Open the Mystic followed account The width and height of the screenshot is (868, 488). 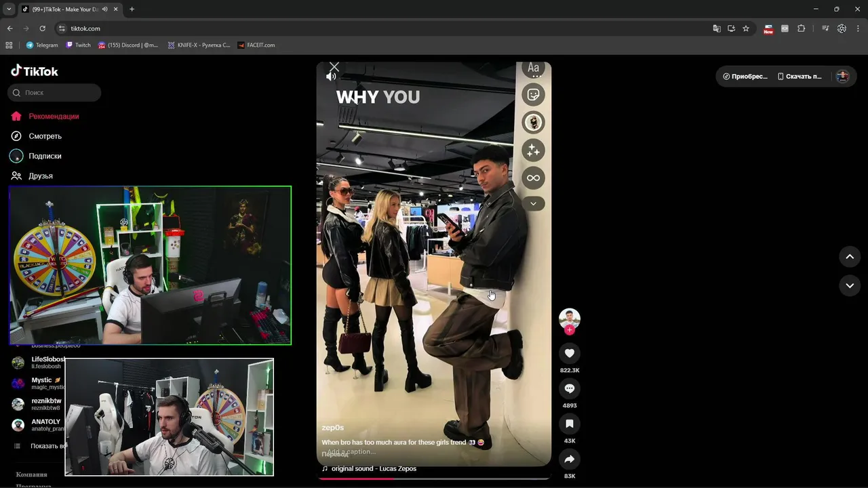point(38,383)
